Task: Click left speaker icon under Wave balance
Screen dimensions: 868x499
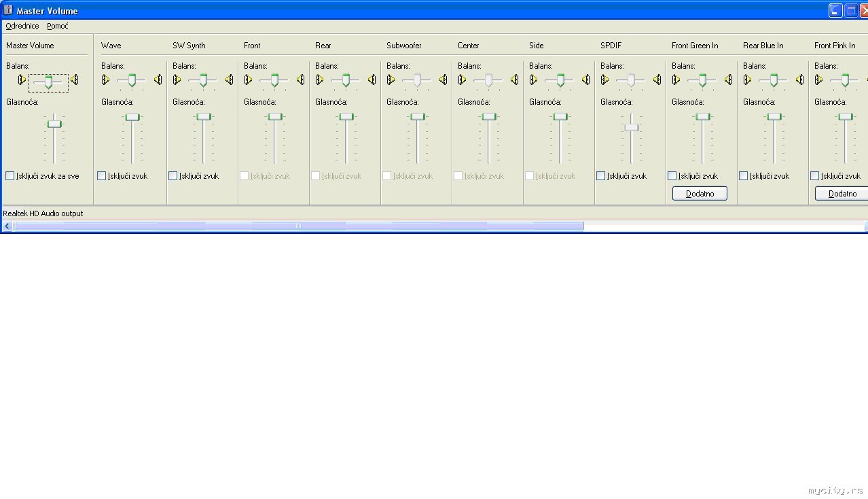Action: (105, 80)
